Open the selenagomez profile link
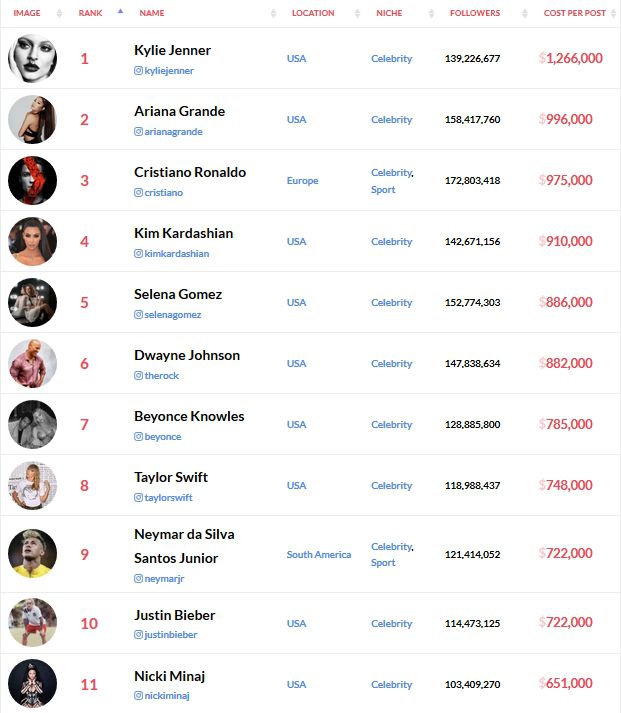The height and width of the screenshot is (713, 621). (172, 315)
